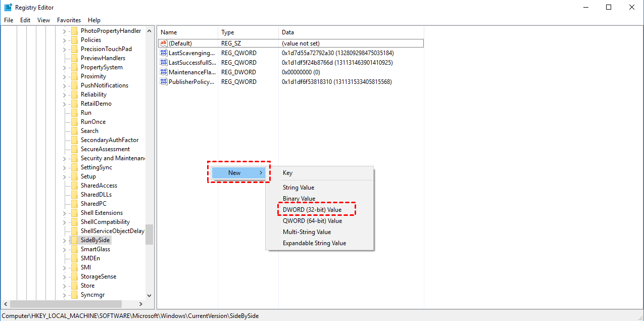Click the MaintenanceFlags DWORD value icon

[163, 72]
